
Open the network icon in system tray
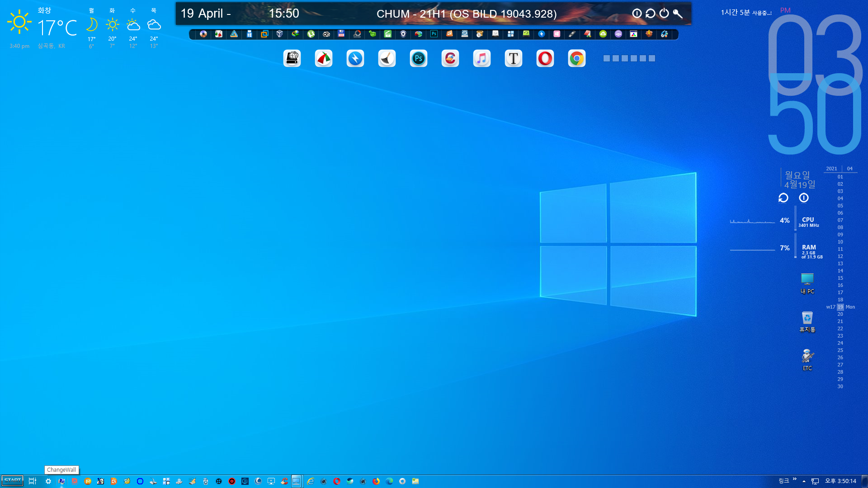(x=815, y=481)
